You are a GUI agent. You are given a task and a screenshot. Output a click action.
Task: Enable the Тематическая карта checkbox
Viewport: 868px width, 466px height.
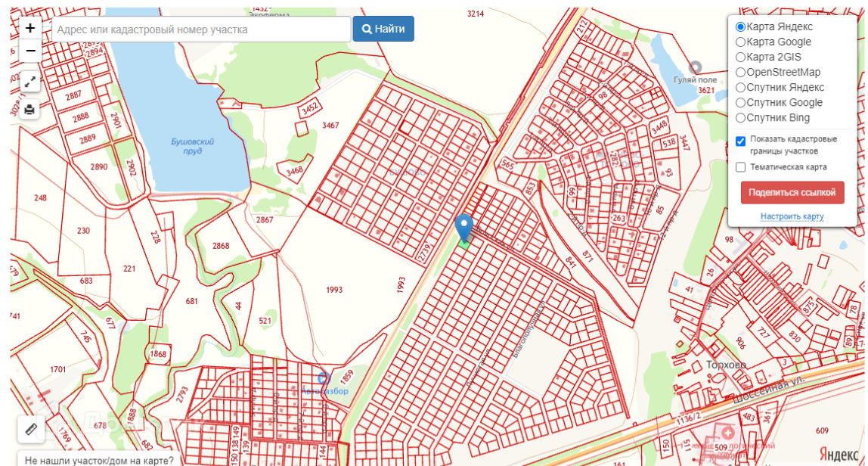pos(741,167)
